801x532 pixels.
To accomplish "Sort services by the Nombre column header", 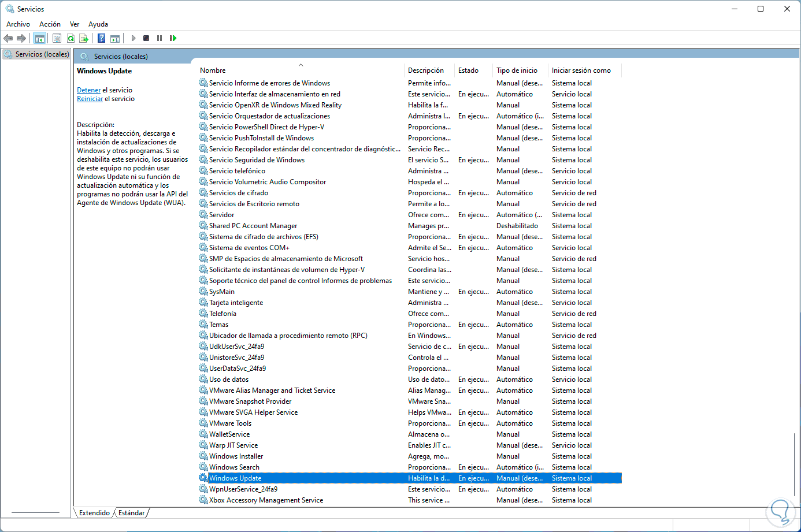I will click(x=300, y=70).
